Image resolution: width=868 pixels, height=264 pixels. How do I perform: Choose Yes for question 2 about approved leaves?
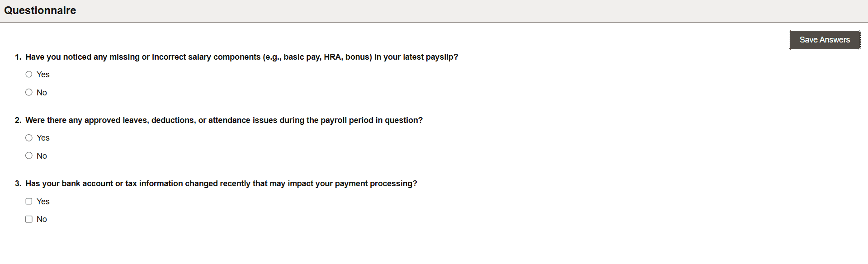pyautogui.click(x=29, y=137)
